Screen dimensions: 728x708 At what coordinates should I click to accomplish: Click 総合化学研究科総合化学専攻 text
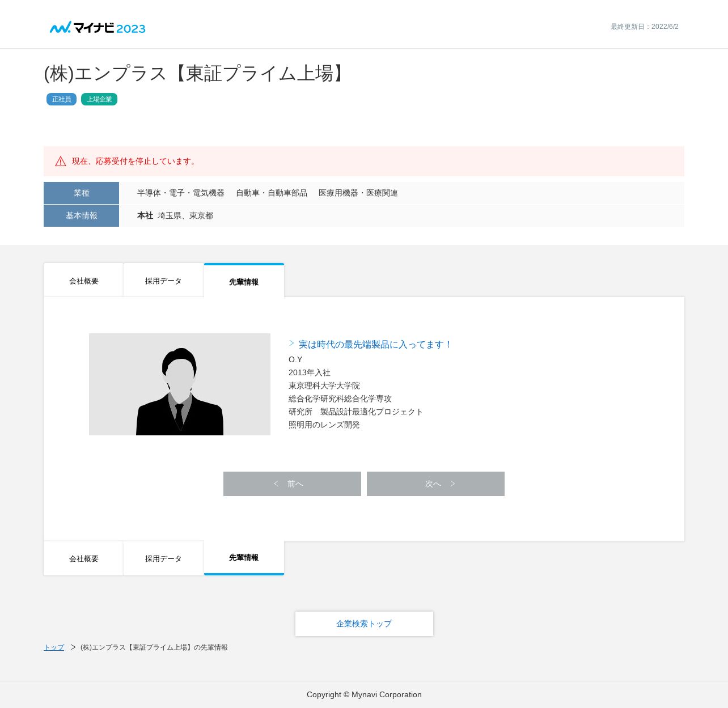(340, 398)
